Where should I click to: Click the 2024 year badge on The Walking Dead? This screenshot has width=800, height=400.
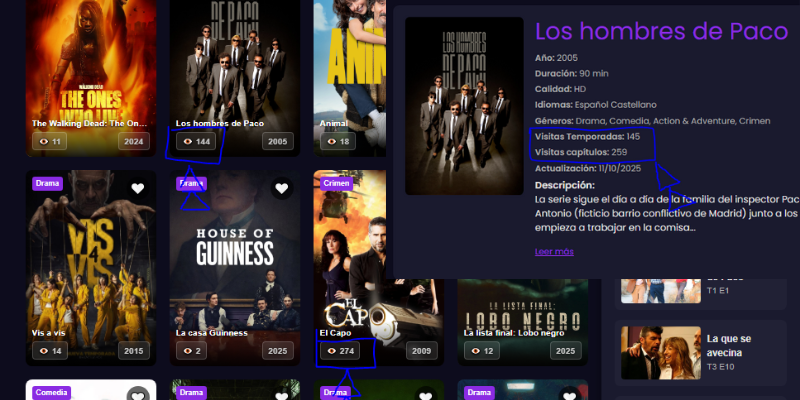pos(134,141)
